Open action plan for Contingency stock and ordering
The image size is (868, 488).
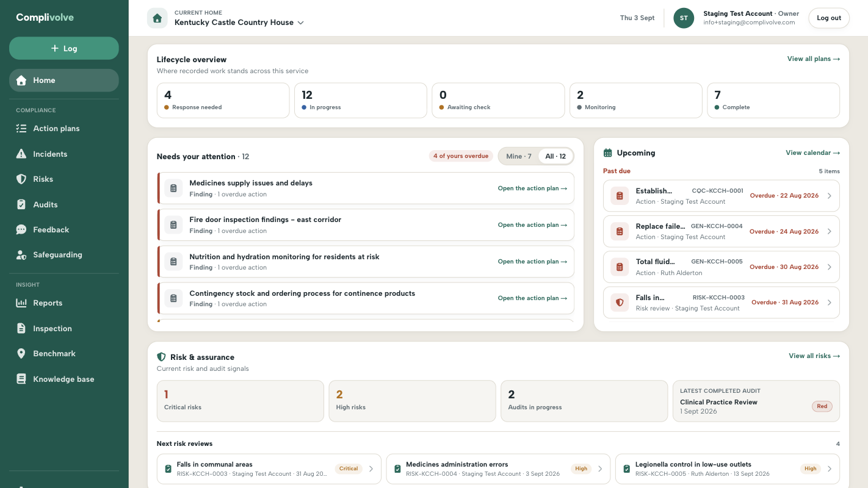pos(532,298)
